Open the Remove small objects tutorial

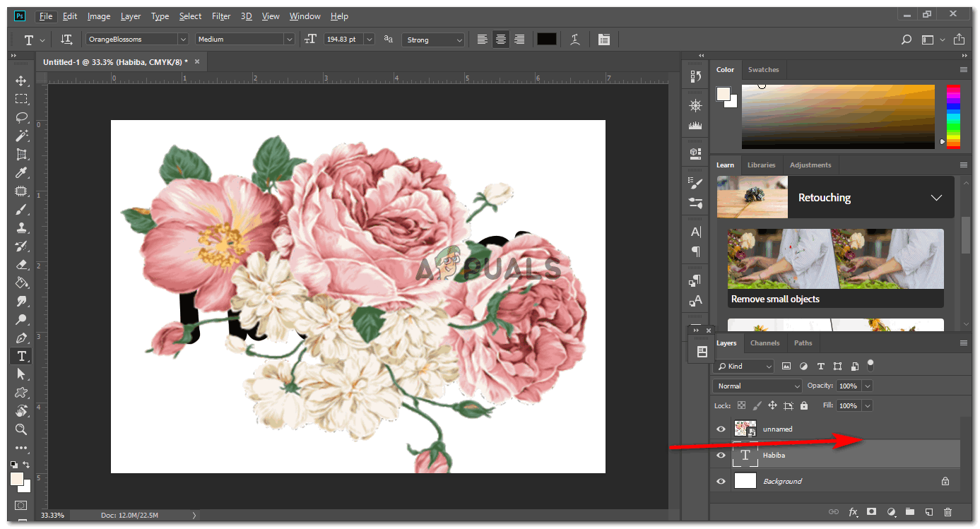(x=835, y=268)
